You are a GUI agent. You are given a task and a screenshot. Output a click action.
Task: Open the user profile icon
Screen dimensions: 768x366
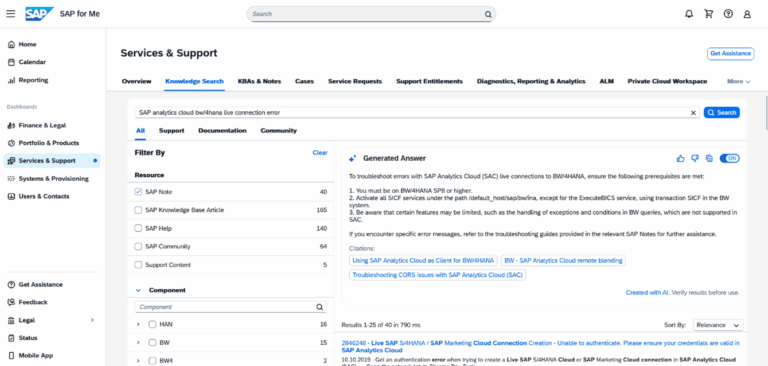click(747, 14)
